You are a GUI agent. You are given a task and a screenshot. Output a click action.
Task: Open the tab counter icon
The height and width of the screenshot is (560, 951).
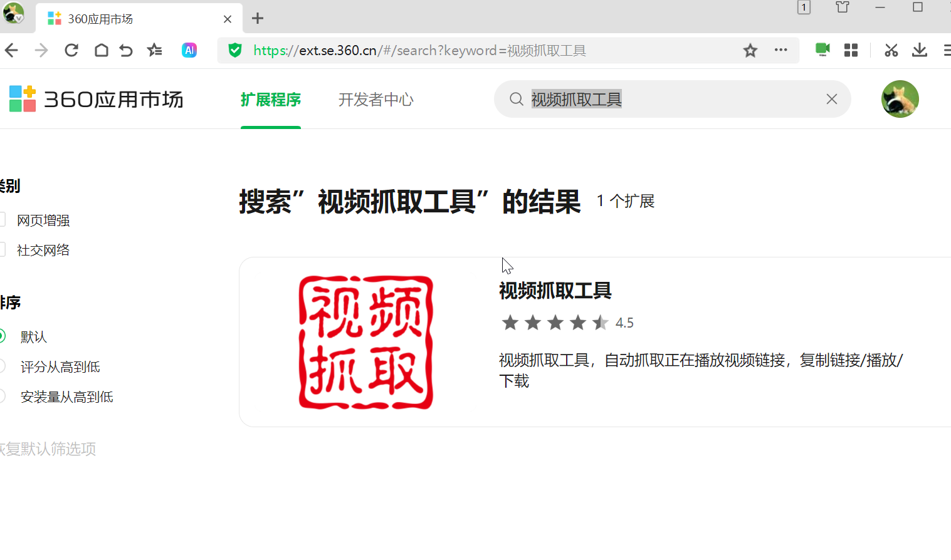(804, 8)
